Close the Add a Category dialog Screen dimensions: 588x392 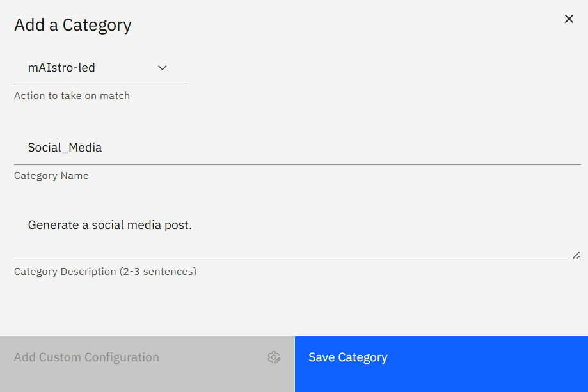click(569, 19)
